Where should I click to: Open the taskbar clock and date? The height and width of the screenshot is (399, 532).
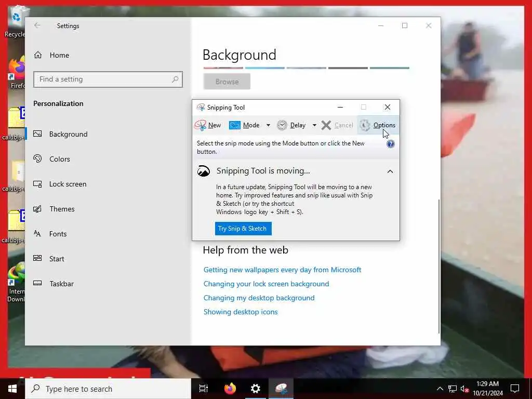[487, 389]
